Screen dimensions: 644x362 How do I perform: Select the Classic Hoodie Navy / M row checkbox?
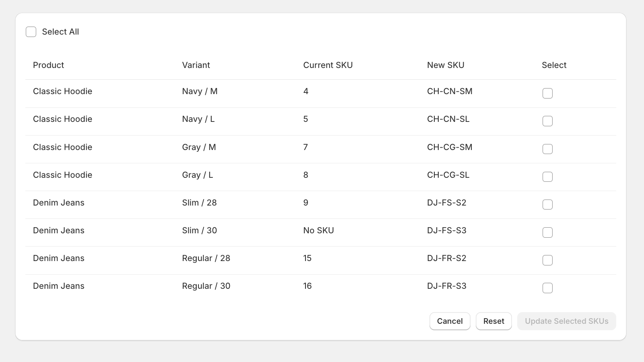point(547,93)
